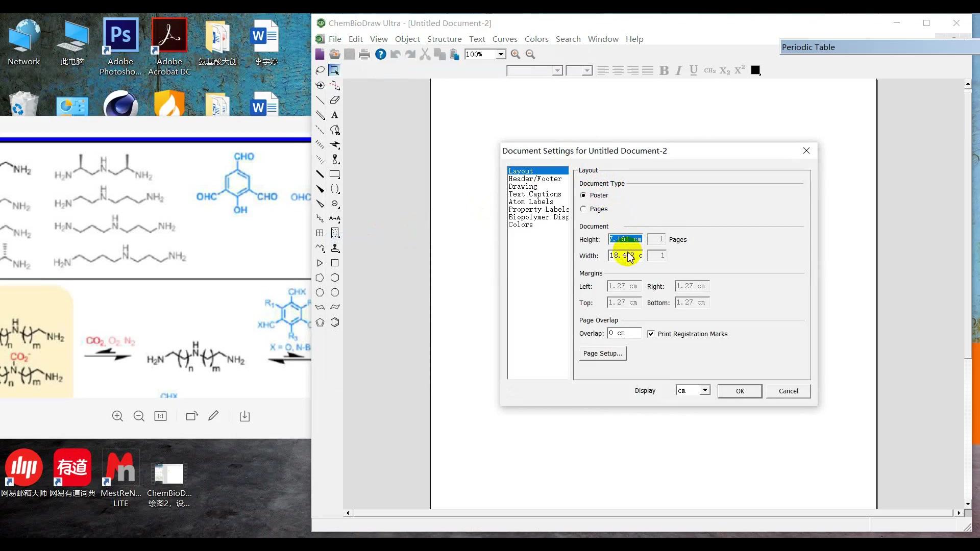Switch to Atom Labels settings category
The width and height of the screenshot is (980, 551).
click(530, 202)
